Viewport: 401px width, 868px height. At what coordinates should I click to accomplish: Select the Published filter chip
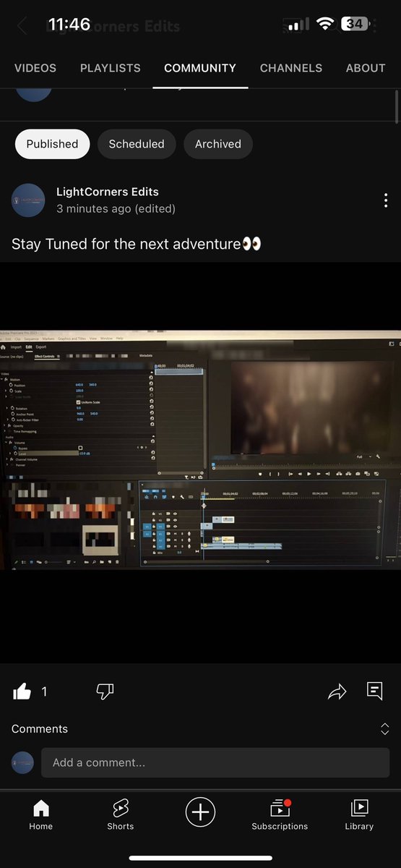52,144
